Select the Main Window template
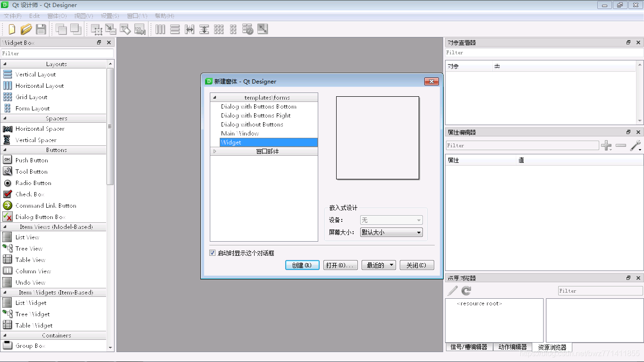Image resolution: width=644 pixels, height=362 pixels. click(240, 134)
